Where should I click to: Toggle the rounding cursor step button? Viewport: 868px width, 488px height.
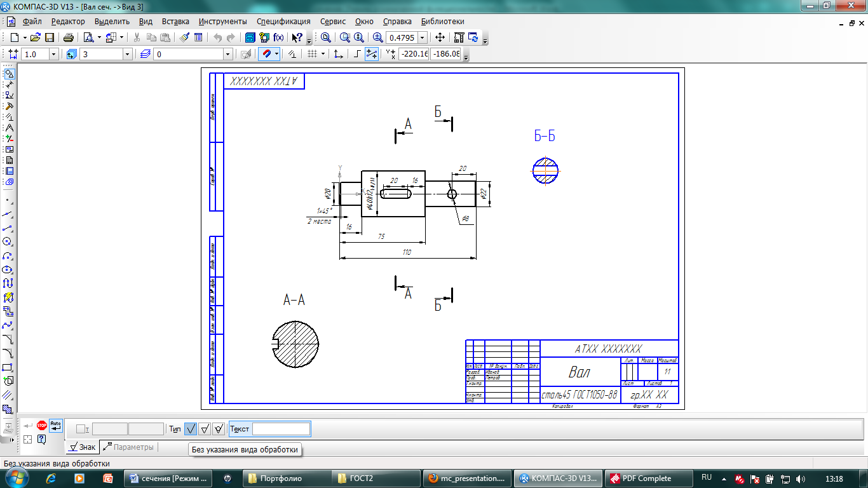pos(372,54)
